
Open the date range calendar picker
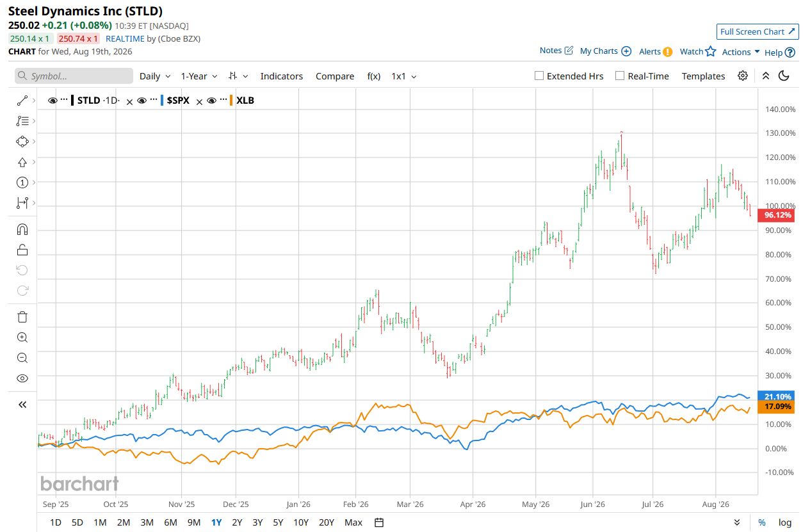[379, 522]
